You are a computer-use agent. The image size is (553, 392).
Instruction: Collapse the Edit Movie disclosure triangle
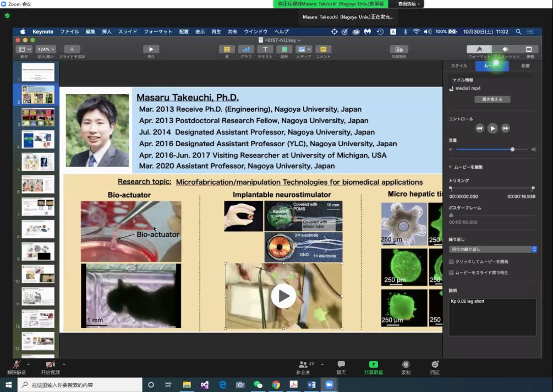click(451, 167)
